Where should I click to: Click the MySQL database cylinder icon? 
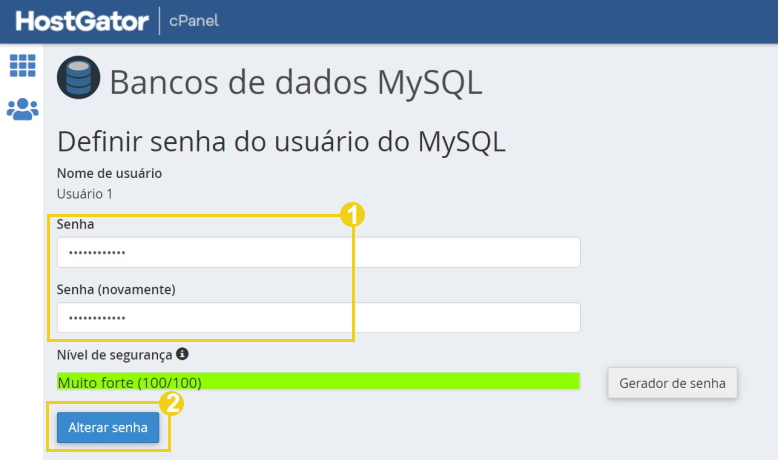[78, 77]
